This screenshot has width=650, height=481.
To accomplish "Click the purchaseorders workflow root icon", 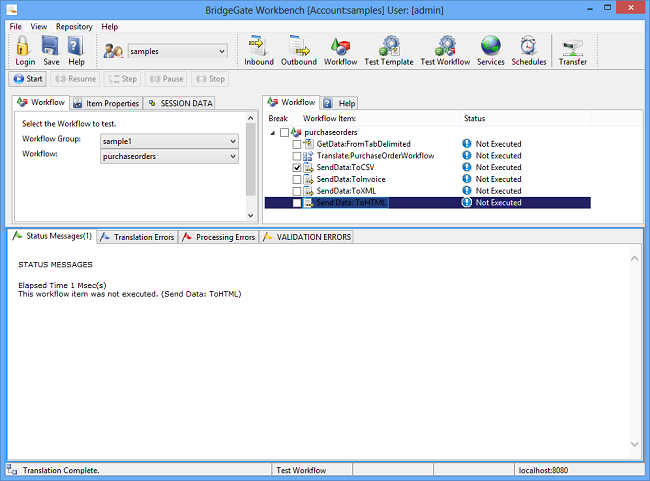I will (296, 132).
